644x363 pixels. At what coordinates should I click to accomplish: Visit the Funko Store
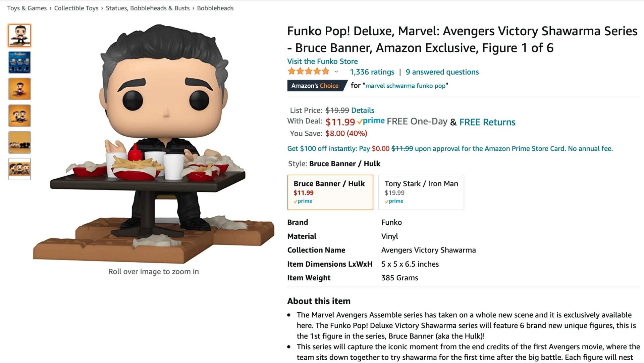(x=322, y=61)
